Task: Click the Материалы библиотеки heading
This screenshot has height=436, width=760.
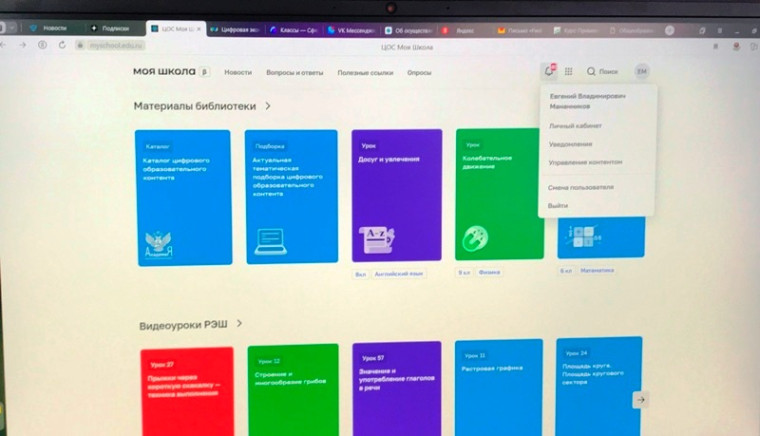Action: tap(195, 106)
